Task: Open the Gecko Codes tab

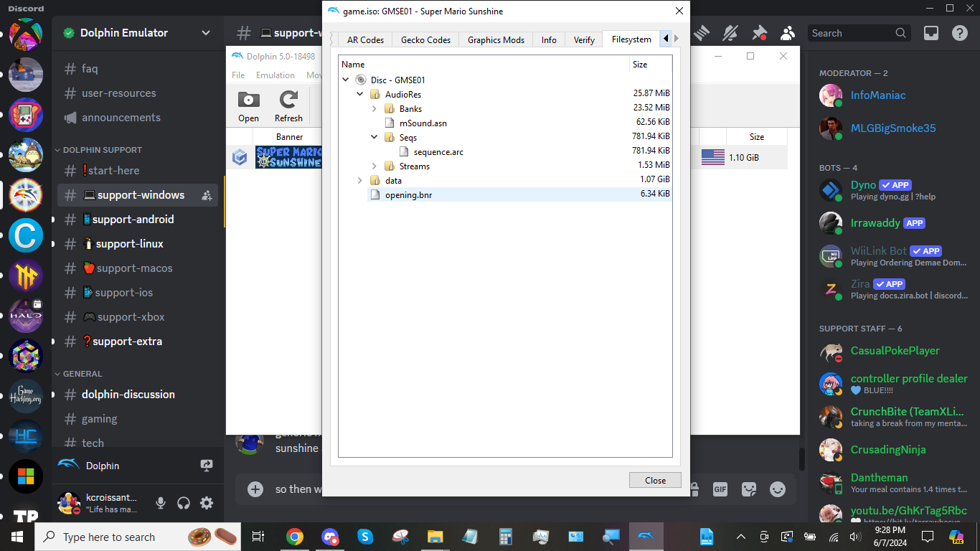Action: click(425, 40)
